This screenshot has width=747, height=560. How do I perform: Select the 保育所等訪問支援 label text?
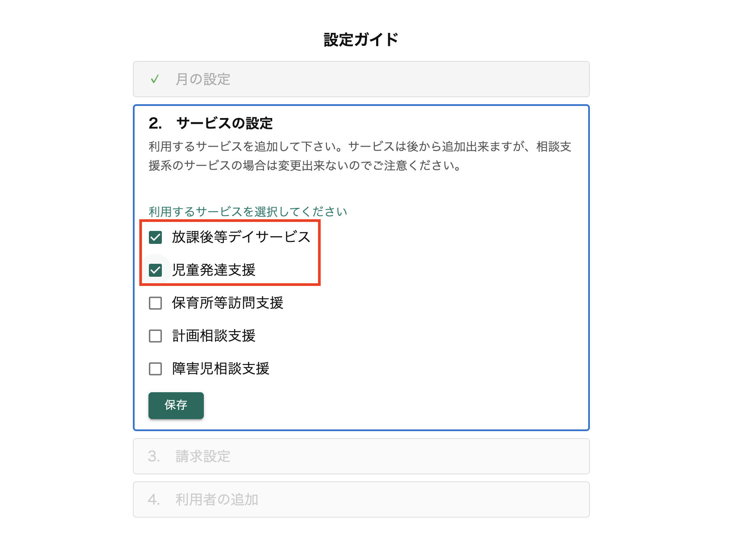pos(228,303)
